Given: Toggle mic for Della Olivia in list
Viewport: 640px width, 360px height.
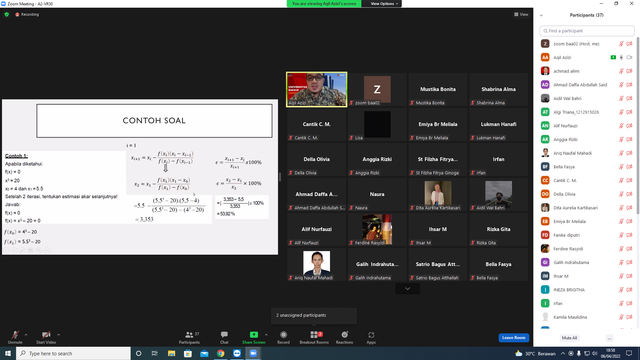Looking at the screenshot, I should [x=621, y=194].
